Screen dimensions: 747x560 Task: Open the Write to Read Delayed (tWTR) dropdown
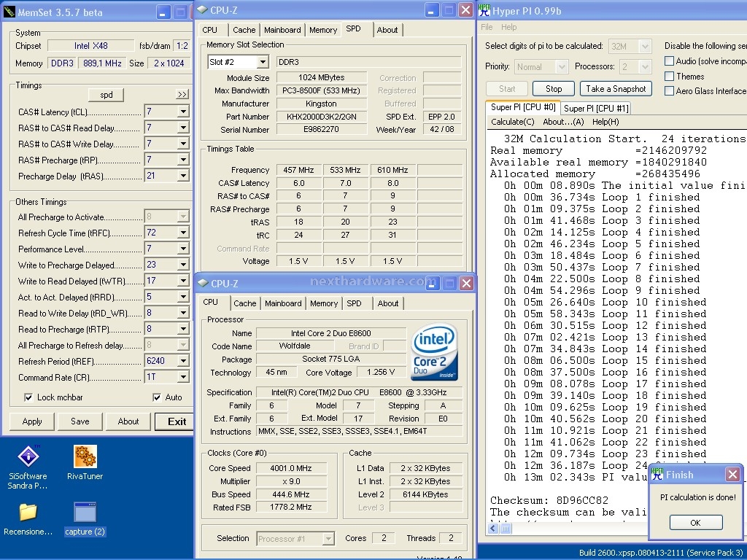(x=183, y=281)
